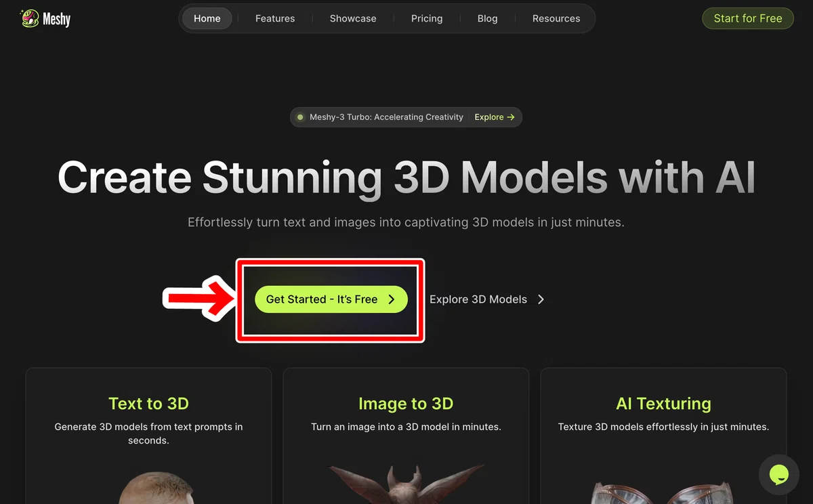Open the Resources menu
The image size is (813, 504).
coord(556,18)
